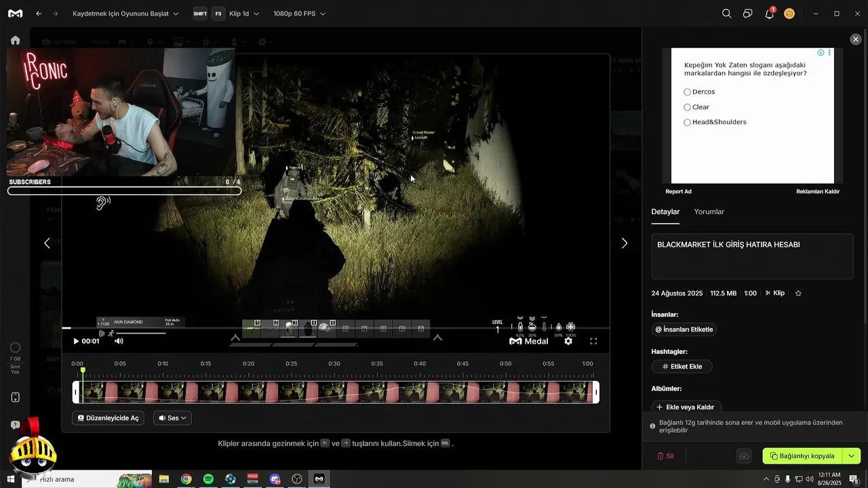
Task: Click the Medal watermark logo in player
Action: (528, 341)
